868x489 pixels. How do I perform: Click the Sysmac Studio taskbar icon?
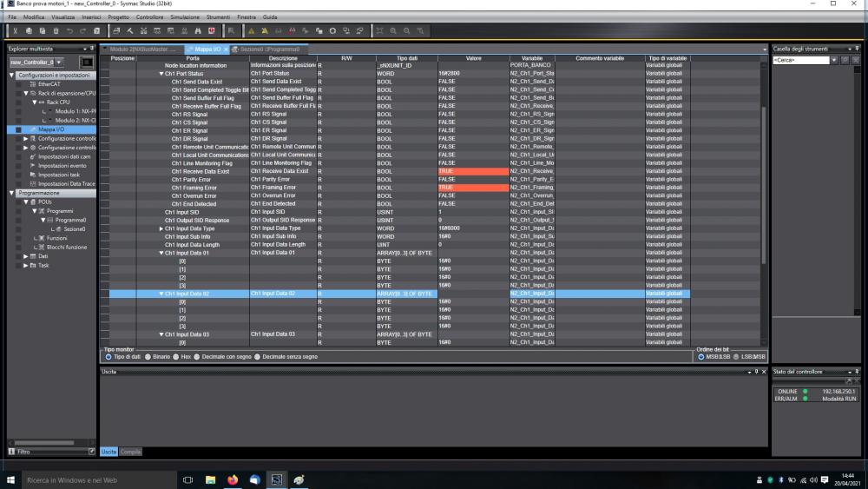(x=277, y=479)
